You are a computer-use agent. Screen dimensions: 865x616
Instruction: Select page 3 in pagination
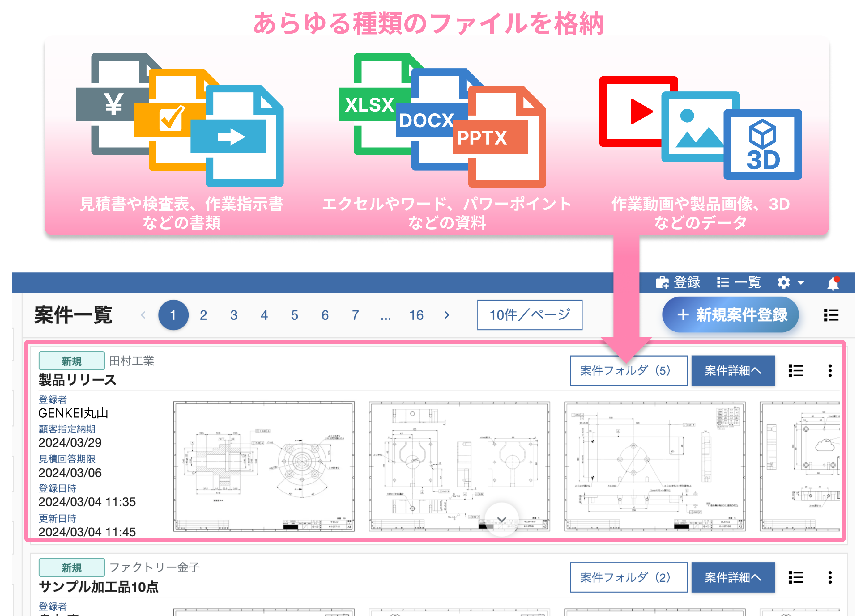point(234,315)
